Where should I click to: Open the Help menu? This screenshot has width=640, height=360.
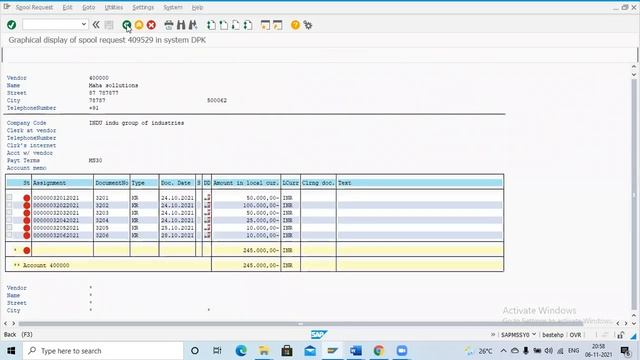click(x=197, y=7)
